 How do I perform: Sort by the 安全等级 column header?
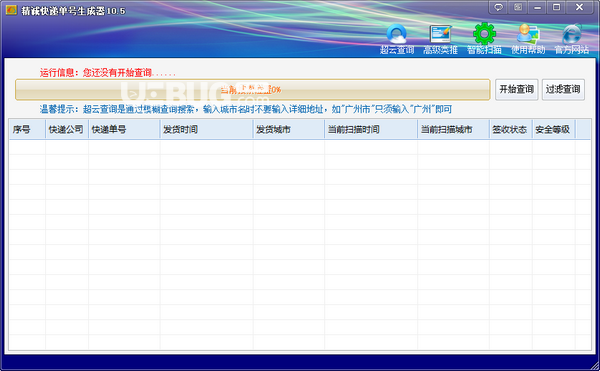(554, 129)
